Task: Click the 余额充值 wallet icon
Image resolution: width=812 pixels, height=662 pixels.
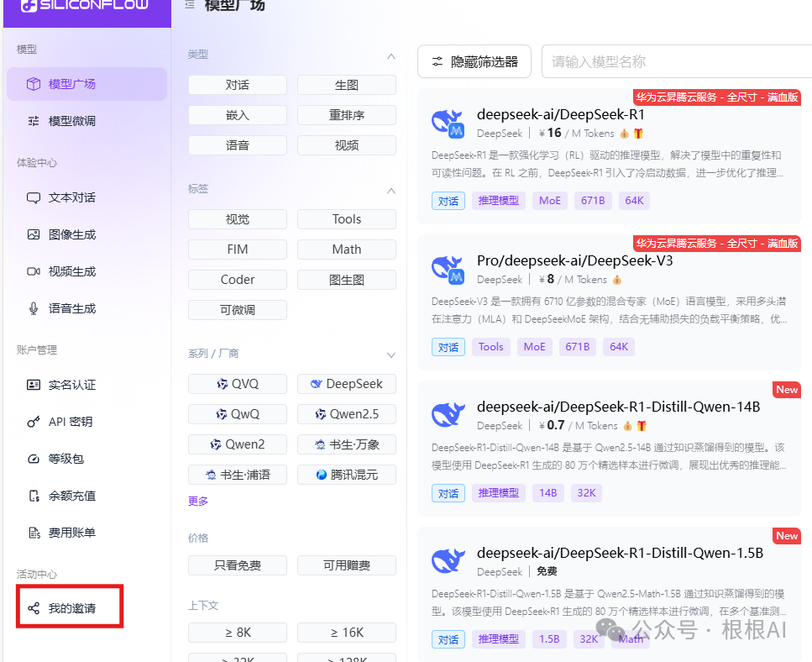Action: pos(34,496)
